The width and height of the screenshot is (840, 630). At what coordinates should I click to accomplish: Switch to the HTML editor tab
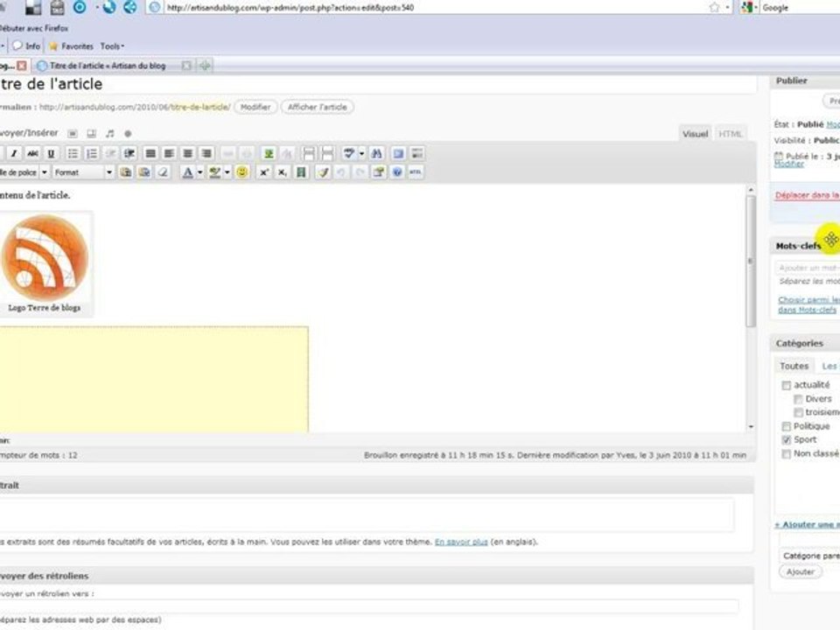pyautogui.click(x=730, y=134)
